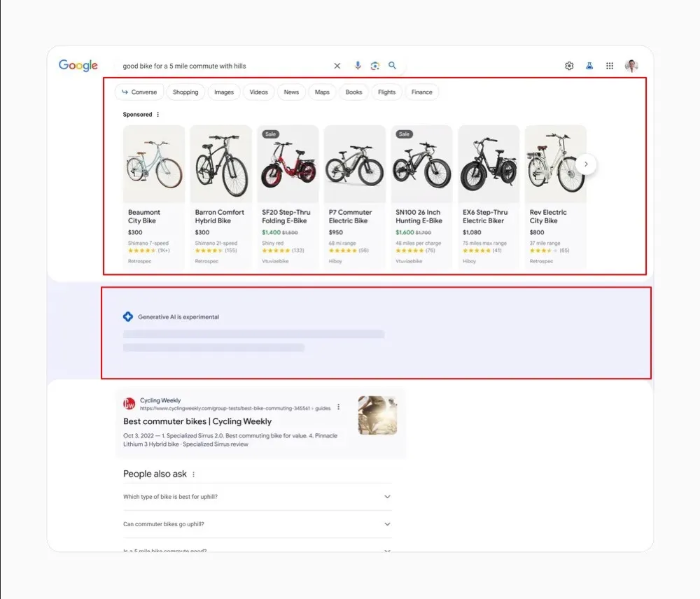Click the magnifying glass search icon
Viewport: 700px width, 599px height.
tap(392, 66)
